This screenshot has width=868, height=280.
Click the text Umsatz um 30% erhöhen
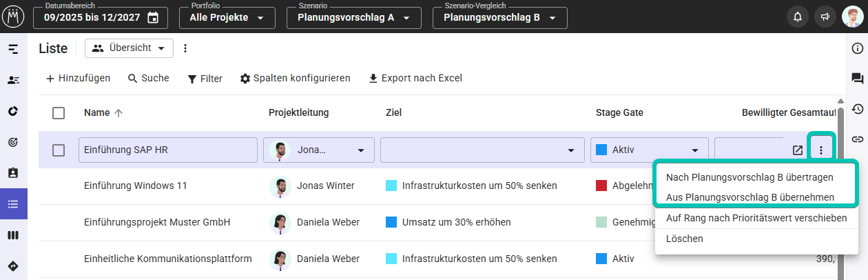tap(457, 222)
